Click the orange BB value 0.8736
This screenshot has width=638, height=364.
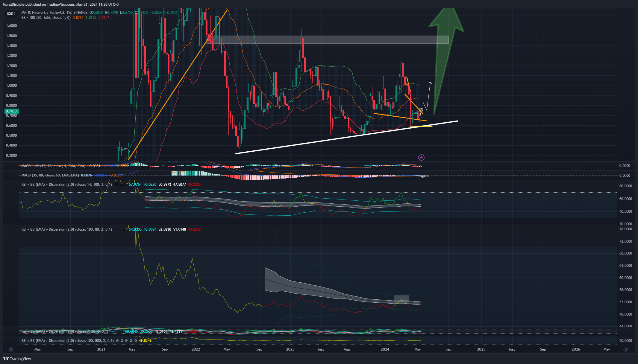tap(78, 18)
